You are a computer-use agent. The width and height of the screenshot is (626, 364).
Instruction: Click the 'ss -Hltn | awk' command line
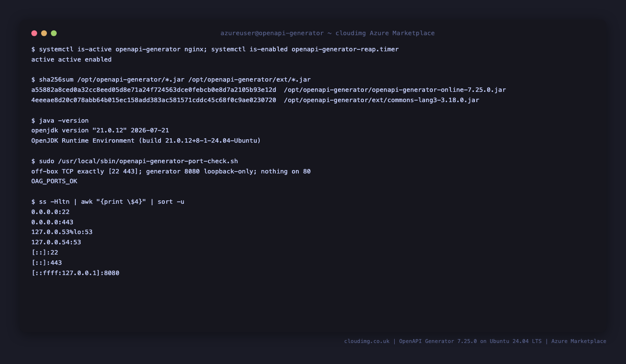108,202
